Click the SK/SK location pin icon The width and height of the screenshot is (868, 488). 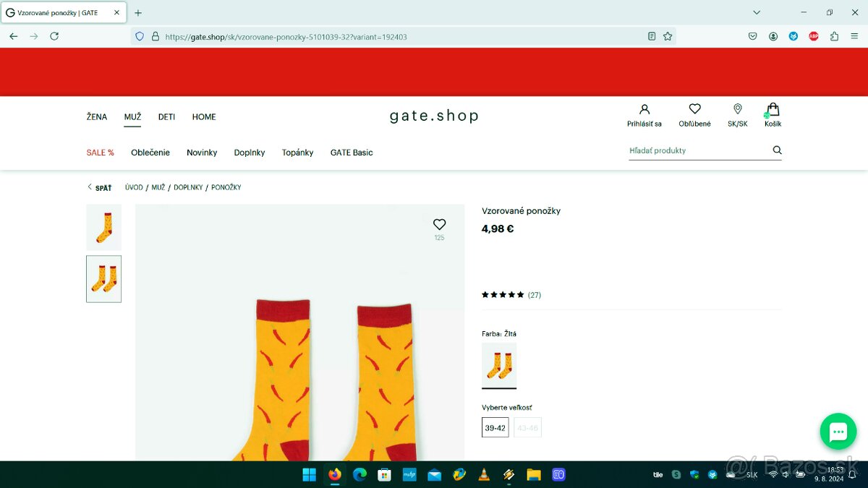click(x=737, y=109)
